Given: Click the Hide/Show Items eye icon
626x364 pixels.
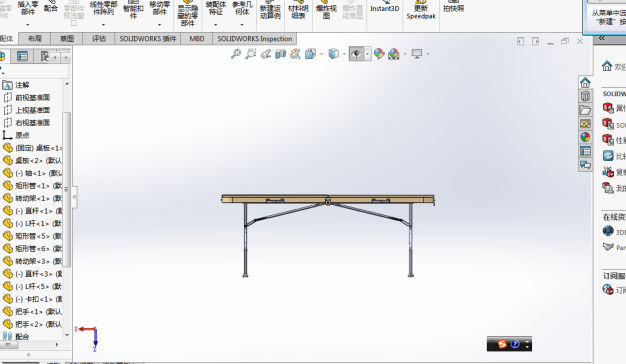Looking at the screenshot, I should (356, 53).
